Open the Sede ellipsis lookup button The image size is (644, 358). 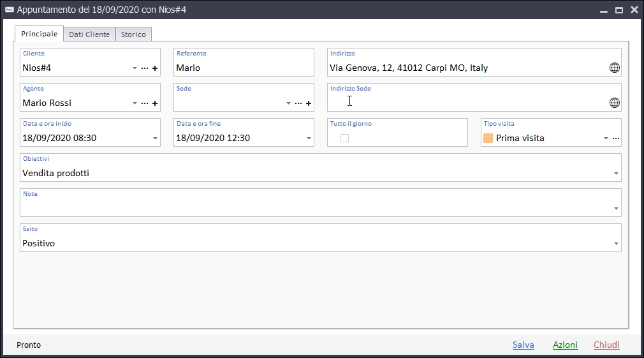click(x=298, y=103)
